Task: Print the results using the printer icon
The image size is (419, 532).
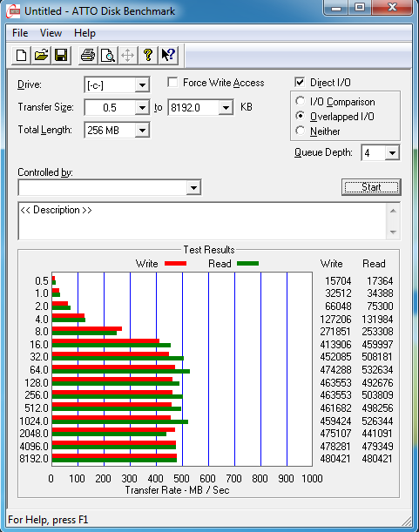Action: point(88,55)
